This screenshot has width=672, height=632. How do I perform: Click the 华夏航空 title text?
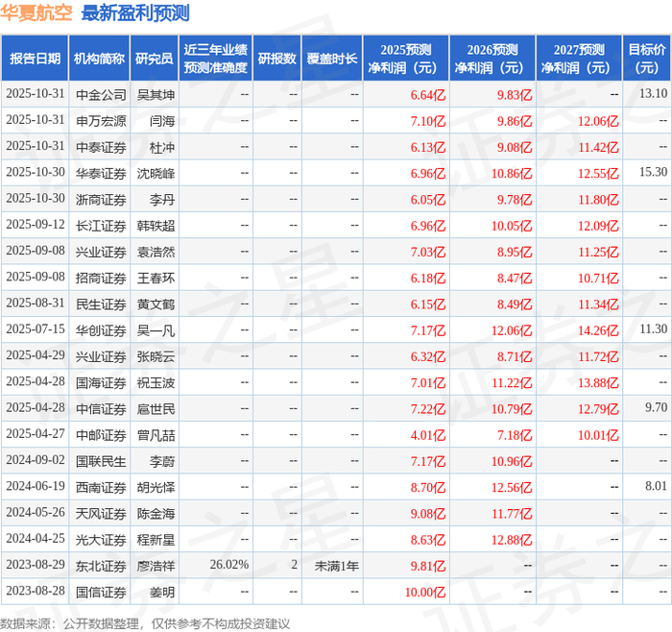coord(36,12)
